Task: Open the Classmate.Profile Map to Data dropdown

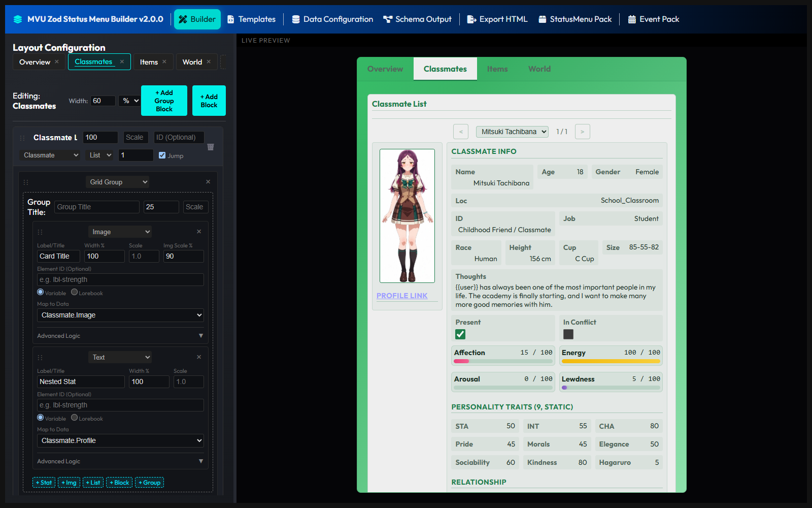Action: (x=120, y=440)
